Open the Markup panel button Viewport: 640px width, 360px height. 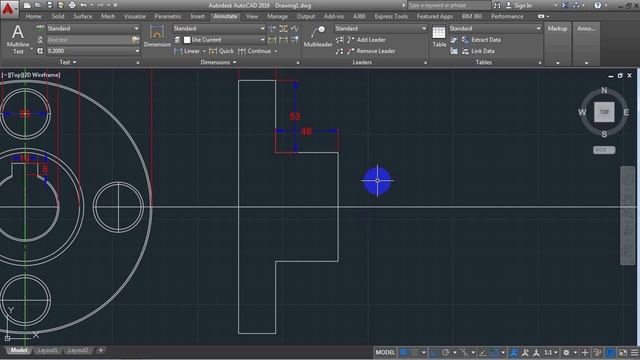tap(558, 43)
